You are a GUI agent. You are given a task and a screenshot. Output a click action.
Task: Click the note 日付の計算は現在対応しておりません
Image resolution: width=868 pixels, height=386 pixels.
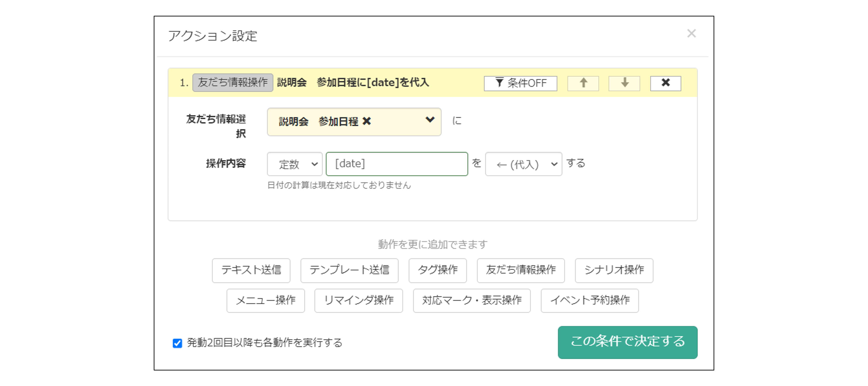(339, 185)
